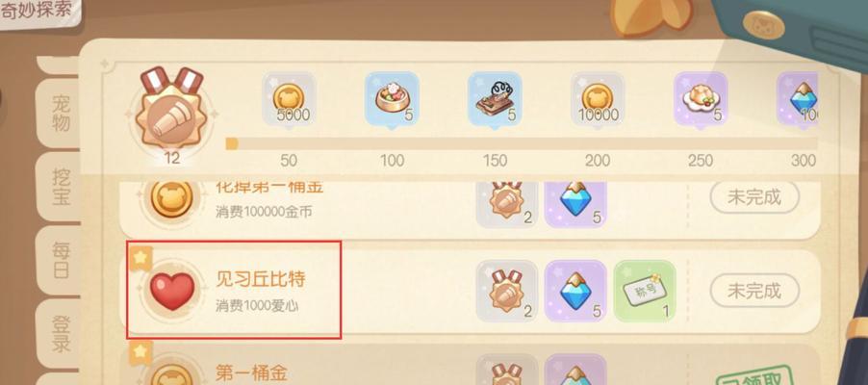Tap the 10000 gold coin reward icon
868x385 pixels.
pos(598,100)
